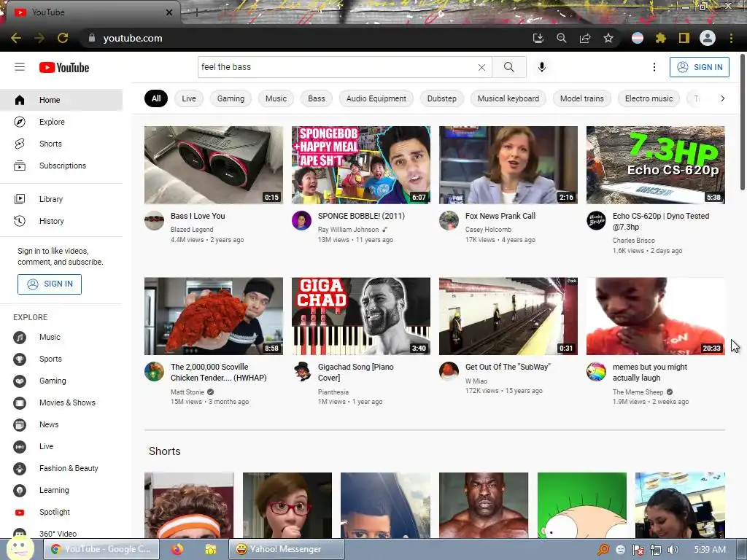Screen dimensions: 747x560
Task: Open the yellow folder taskbar icon
Action: point(210,550)
